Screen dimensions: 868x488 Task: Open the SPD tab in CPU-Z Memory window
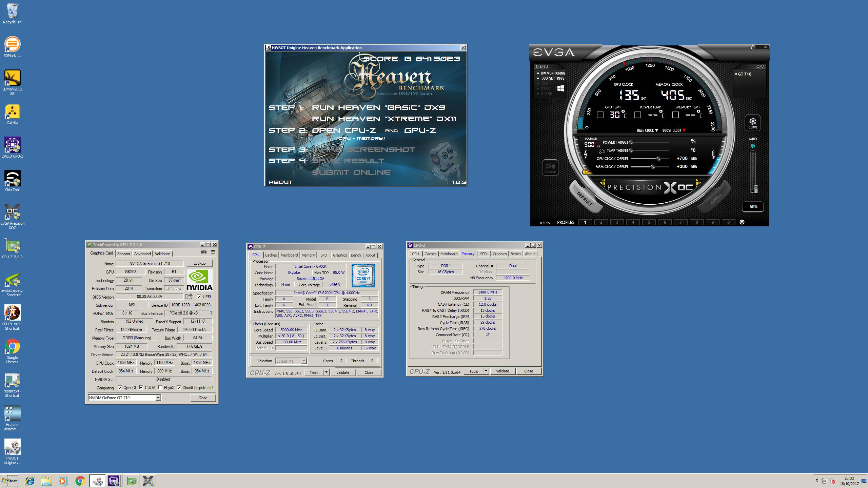[x=483, y=254]
